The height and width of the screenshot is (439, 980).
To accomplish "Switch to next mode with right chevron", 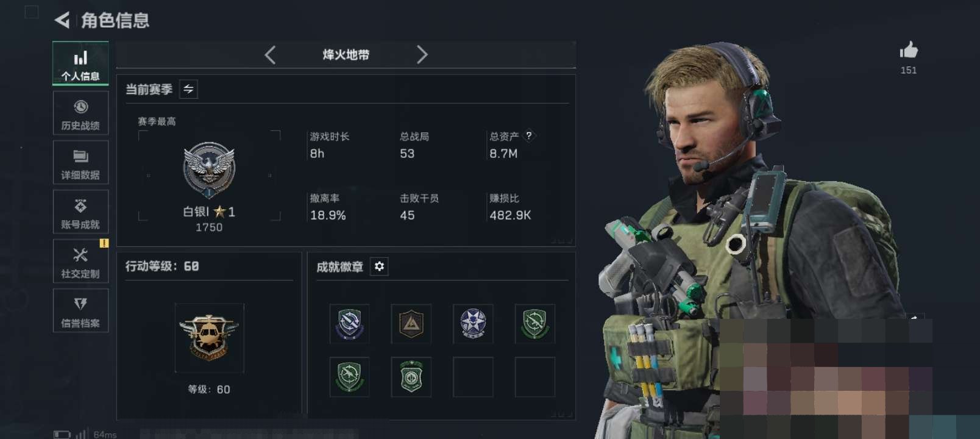I will click(x=422, y=55).
